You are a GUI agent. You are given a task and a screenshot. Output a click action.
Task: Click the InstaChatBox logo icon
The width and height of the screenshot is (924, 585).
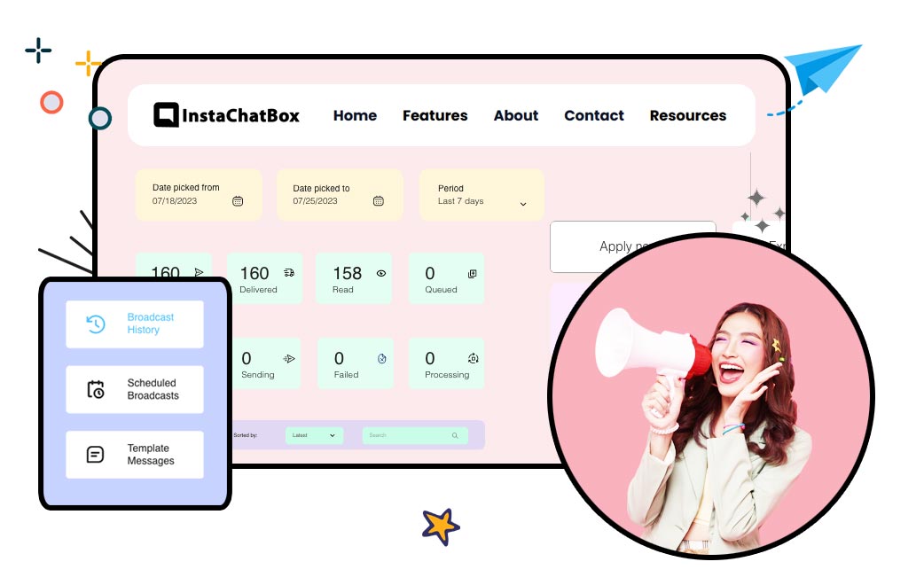click(x=166, y=115)
